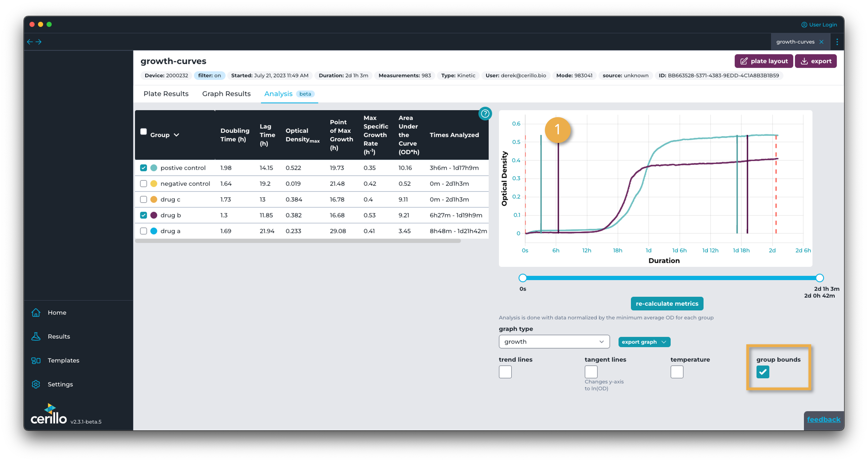Screen dimensions: 868x462
Task: Switch to the Graph Results tab
Action: point(226,94)
